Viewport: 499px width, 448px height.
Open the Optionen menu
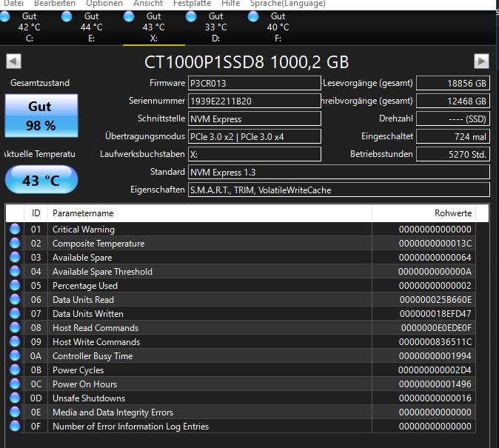(104, 4)
